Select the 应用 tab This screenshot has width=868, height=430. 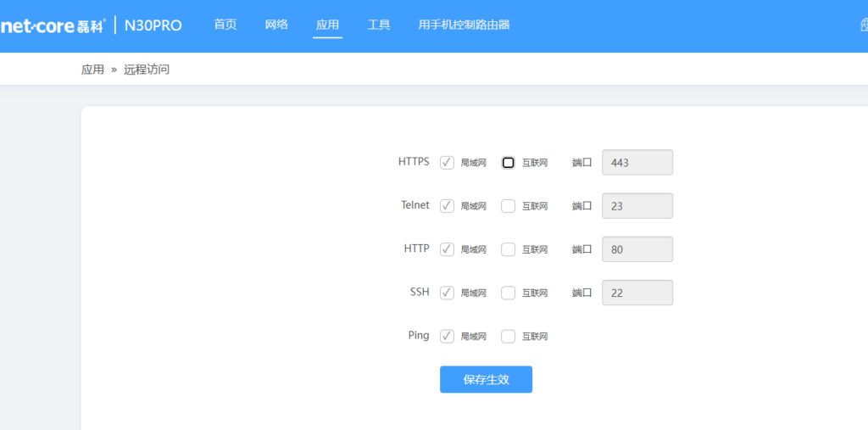pyautogui.click(x=327, y=25)
